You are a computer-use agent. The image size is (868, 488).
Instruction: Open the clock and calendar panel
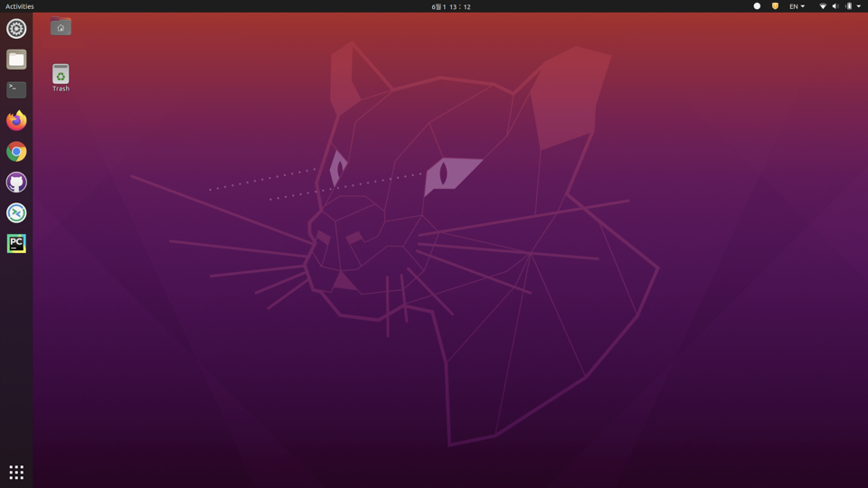tap(450, 6)
